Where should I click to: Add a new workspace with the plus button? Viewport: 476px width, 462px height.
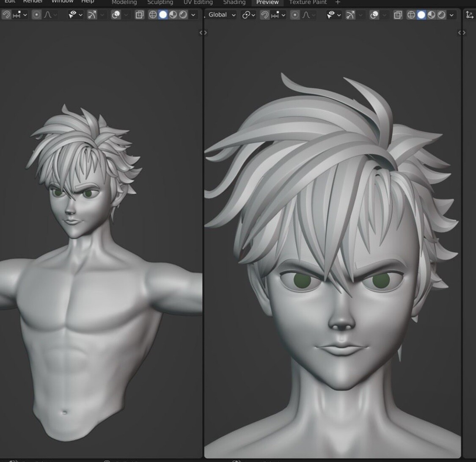pyautogui.click(x=337, y=2)
